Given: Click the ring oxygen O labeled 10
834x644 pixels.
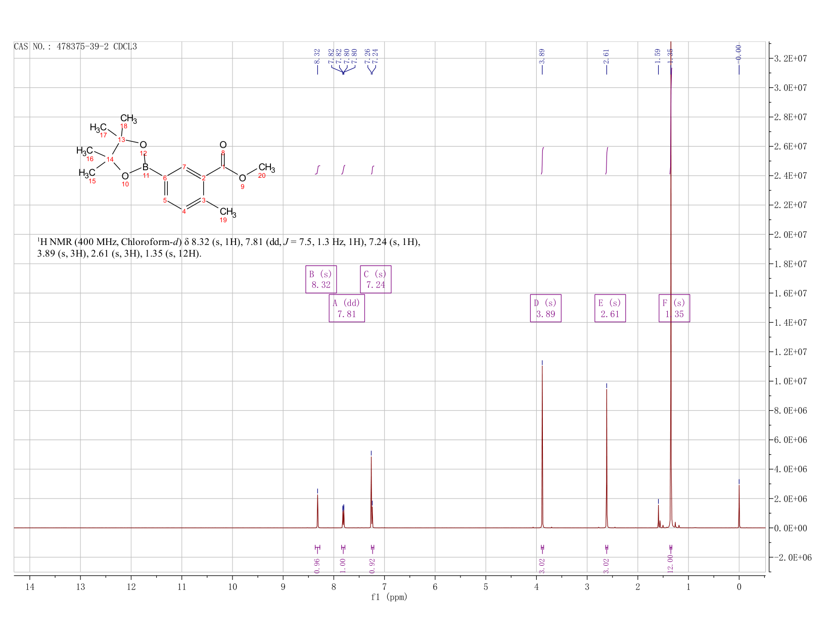Looking at the screenshot, I should (125, 177).
